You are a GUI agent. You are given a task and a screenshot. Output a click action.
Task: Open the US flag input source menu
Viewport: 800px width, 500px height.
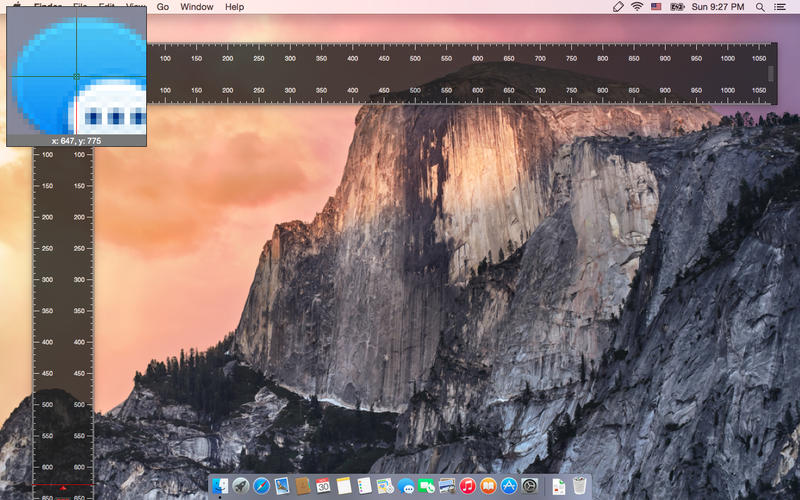(656, 7)
